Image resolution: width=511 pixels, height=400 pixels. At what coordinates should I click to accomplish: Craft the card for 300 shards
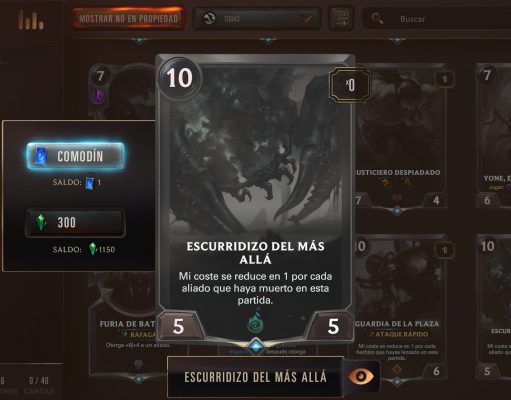[x=76, y=222]
